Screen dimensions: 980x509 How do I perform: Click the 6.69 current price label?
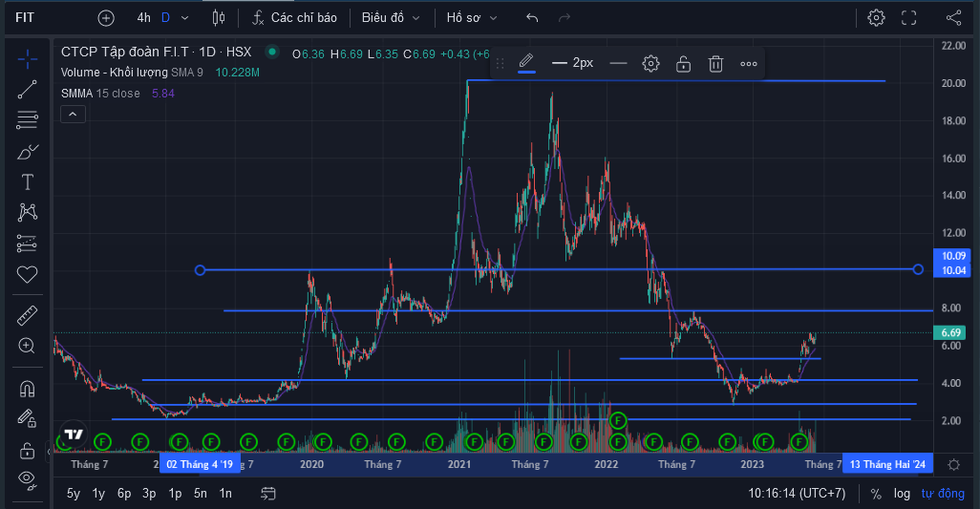point(951,333)
